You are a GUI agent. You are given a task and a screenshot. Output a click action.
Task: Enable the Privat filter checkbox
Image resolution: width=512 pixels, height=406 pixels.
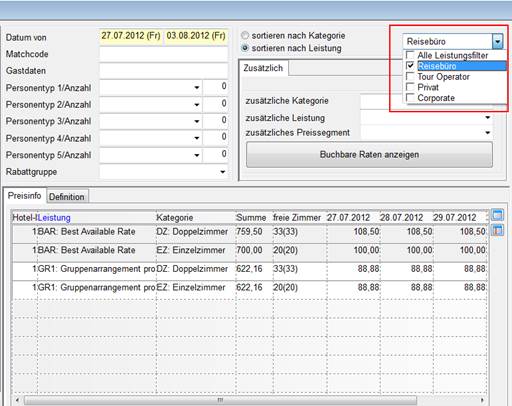pos(410,87)
